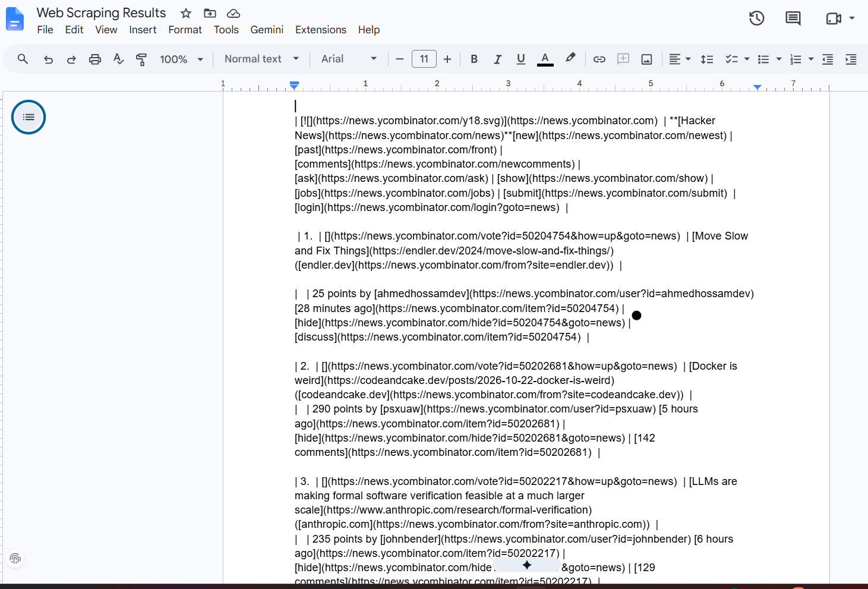Viewport: 868px width, 589px height.
Task: Decrease the paragraph indent
Action: pyautogui.click(x=828, y=59)
